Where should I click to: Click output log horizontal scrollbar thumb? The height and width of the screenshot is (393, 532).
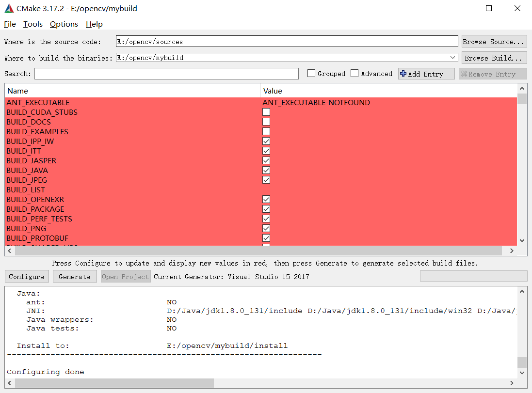tap(114, 383)
